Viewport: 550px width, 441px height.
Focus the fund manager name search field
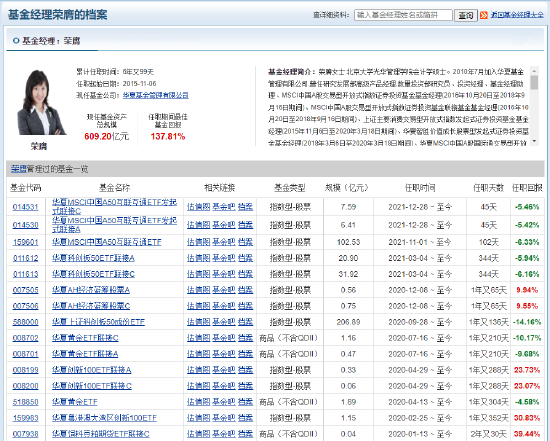[403, 15]
